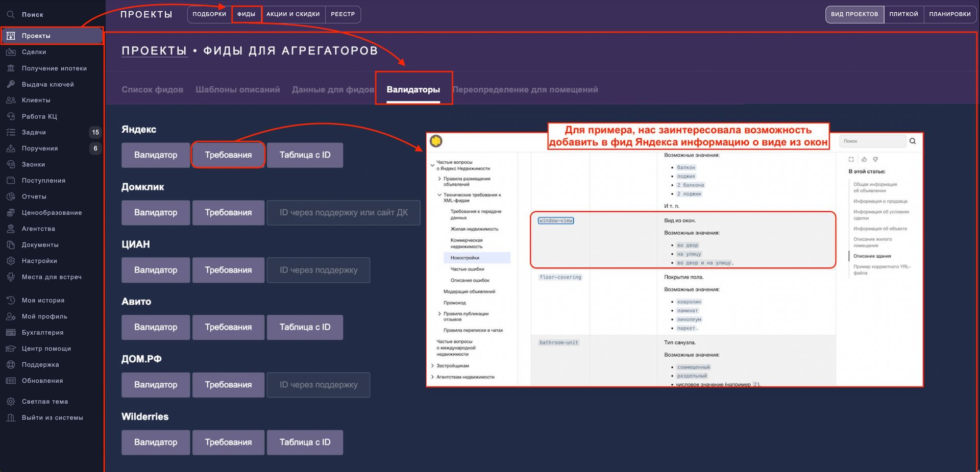
Task: Open the Агентства sidebar icon
Action: pyautogui.click(x=11, y=229)
